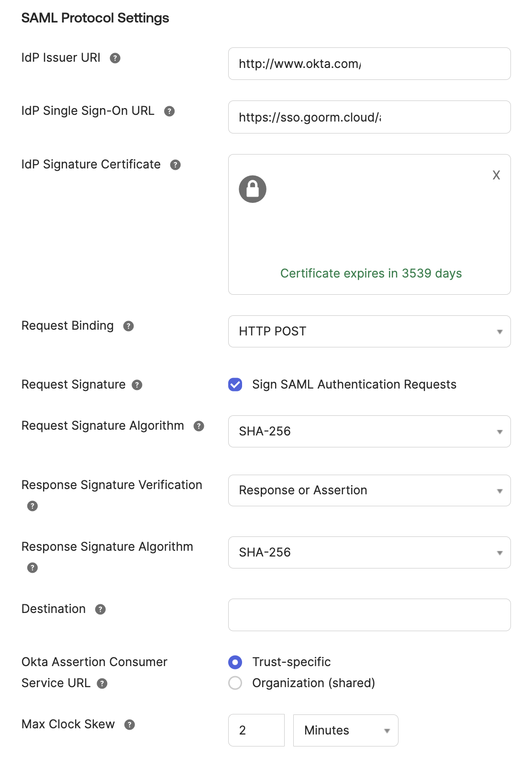Viewport: 532px width, 757px height.
Task: Expand Request Signature Algorithm dropdown
Action: click(369, 431)
